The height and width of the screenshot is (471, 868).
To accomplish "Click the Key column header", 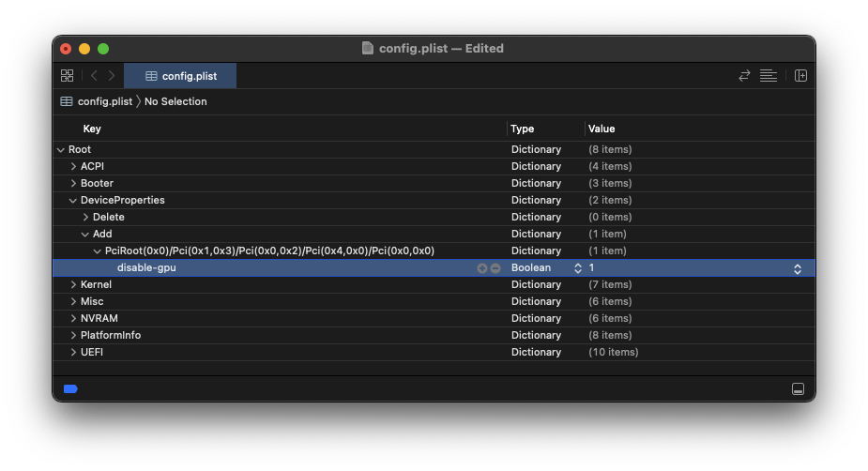I will click(92, 129).
